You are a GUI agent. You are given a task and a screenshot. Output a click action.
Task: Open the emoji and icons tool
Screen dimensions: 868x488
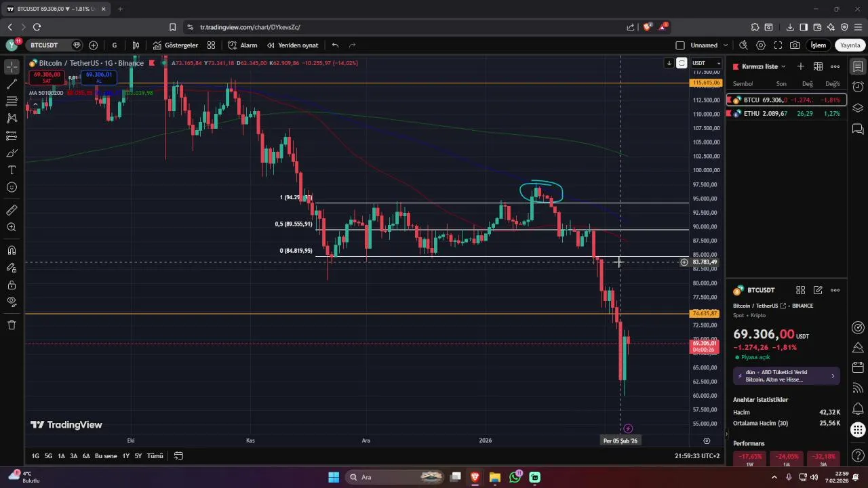coord(12,187)
